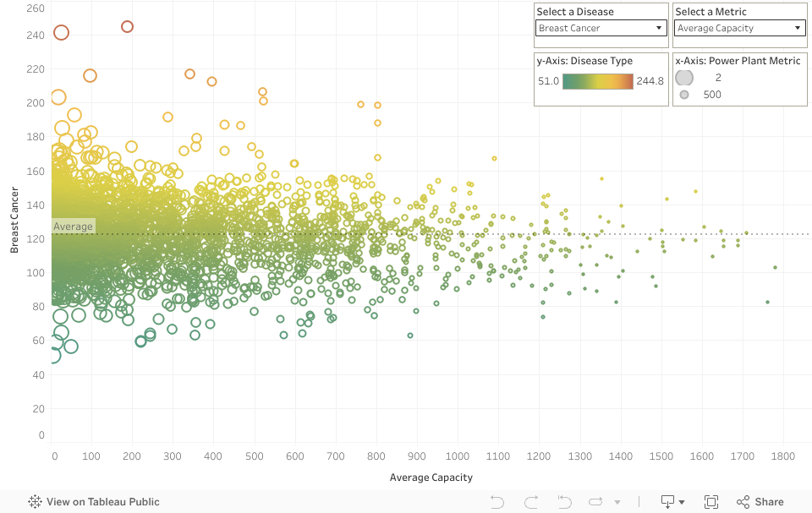Screen dimensions: 812x513
Task: Select the small size-500 legend circle
Action: [x=684, y=95]
